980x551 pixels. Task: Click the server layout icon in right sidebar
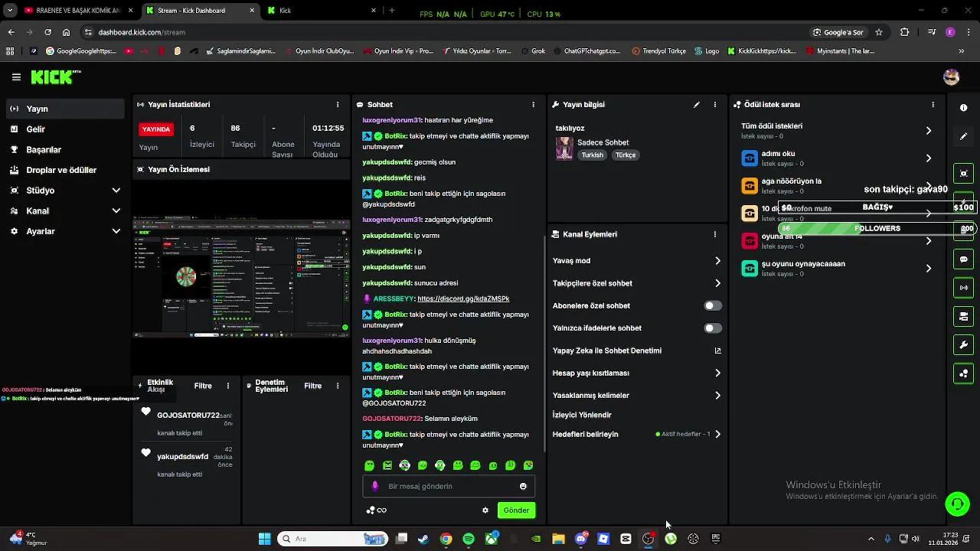pos(964,316)
